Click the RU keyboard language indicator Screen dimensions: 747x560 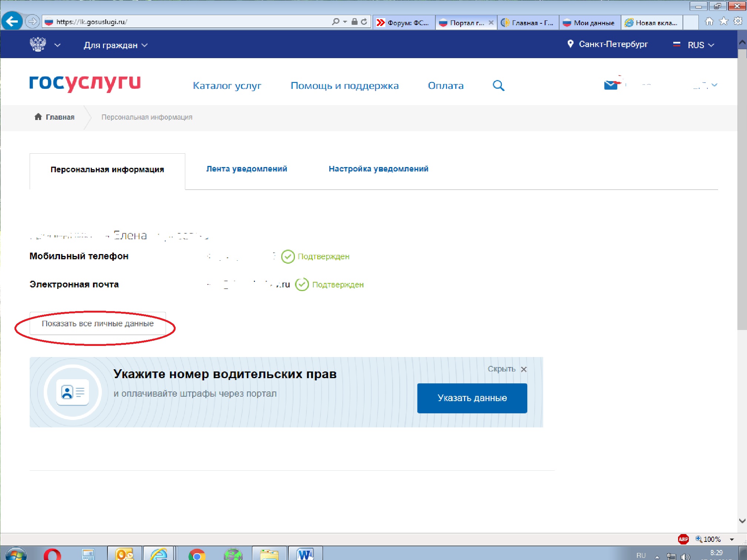pos(641,556)
